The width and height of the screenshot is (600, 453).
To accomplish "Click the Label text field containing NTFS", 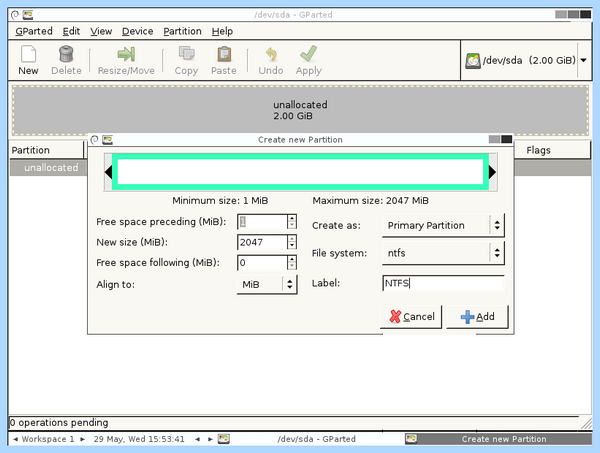I will pyautogui.click(x=443, y=283).
